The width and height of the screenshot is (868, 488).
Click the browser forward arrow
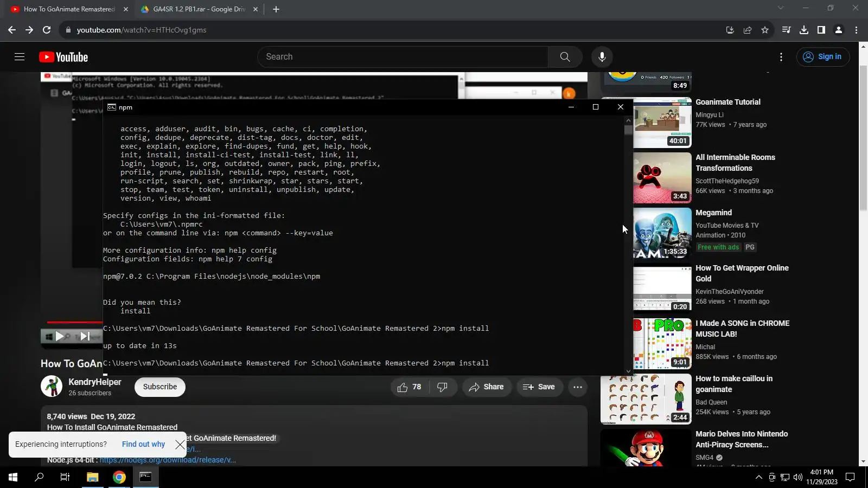[29, 30]
